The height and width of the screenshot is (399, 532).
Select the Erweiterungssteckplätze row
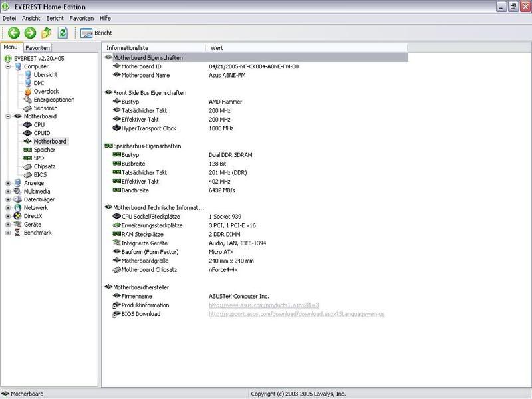coord(255,225)
